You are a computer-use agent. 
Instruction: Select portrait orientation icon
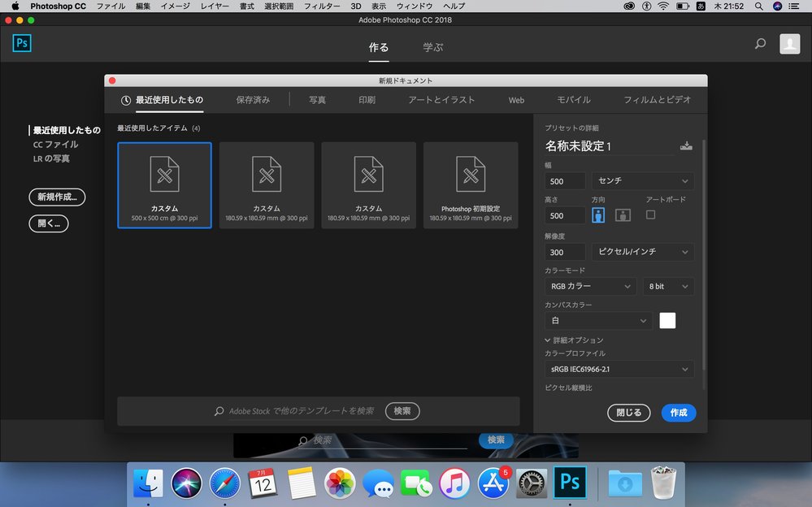[x=599, y=215]
